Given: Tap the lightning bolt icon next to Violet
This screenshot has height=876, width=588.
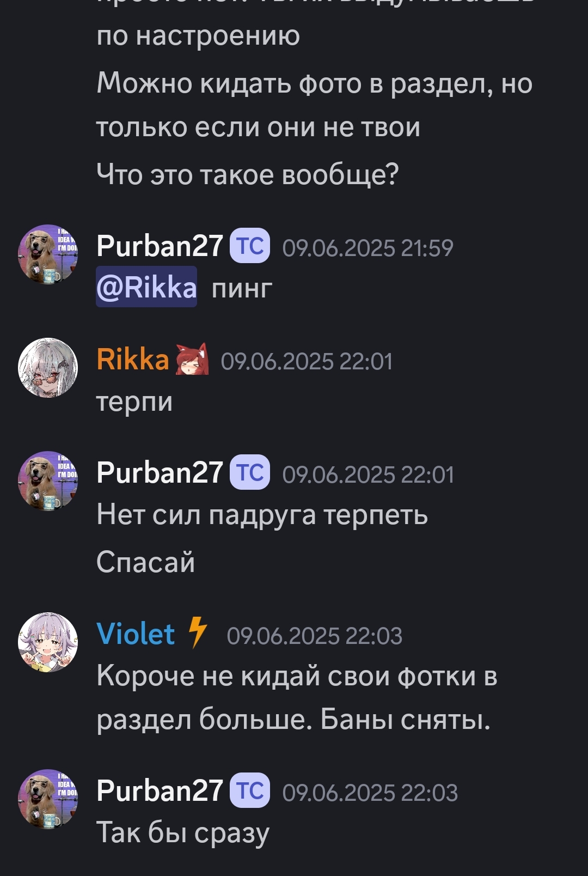Looking at the screenshot, I should click(x=198, y=632).
